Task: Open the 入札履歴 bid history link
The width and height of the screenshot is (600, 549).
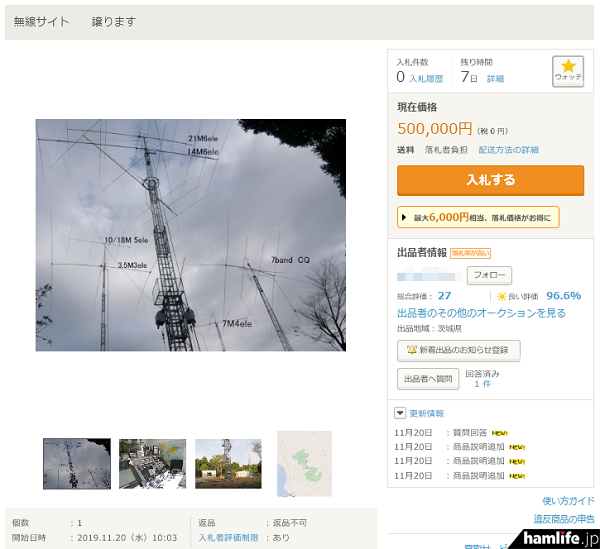Action: click(426, 78)
